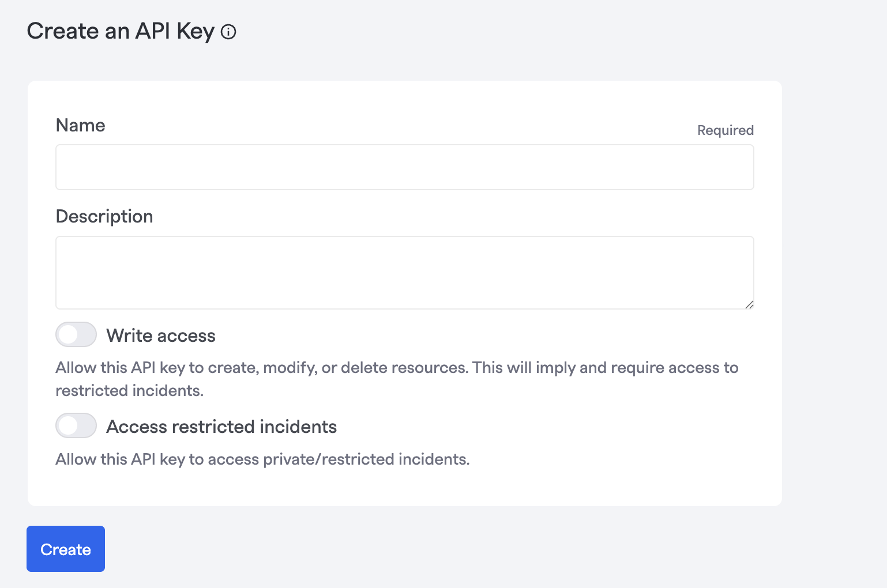Click the Access restricted incidents label

pyautogui.click(x=221, y=427)
